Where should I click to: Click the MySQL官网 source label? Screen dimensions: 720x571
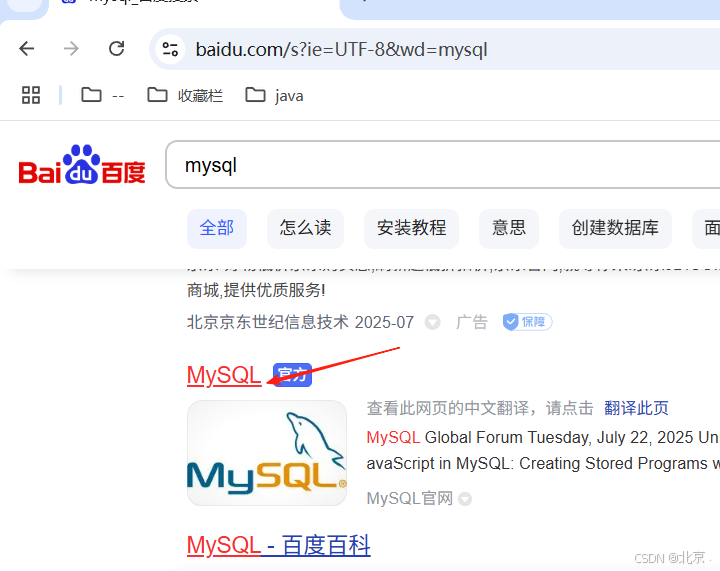(x=410, y=498)
